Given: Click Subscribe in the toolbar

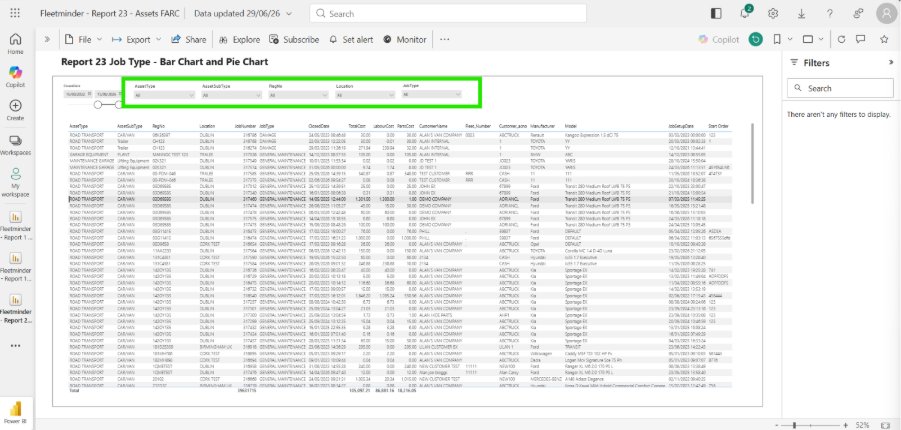Looking at the screenshot, I should pyautogui.click(x=294, y=40).
